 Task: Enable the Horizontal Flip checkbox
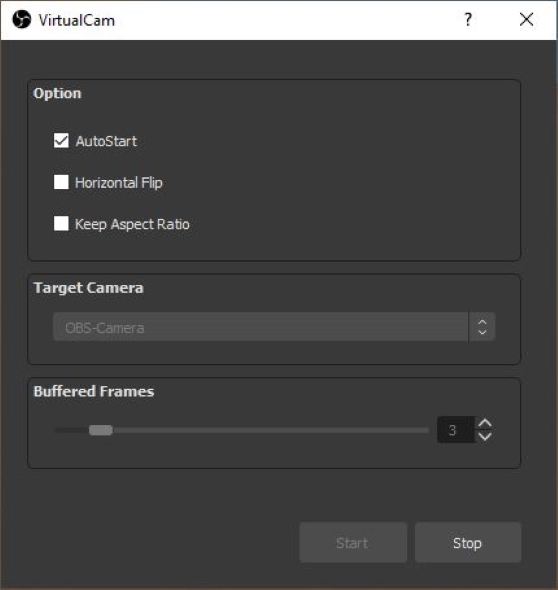point(61,182)
